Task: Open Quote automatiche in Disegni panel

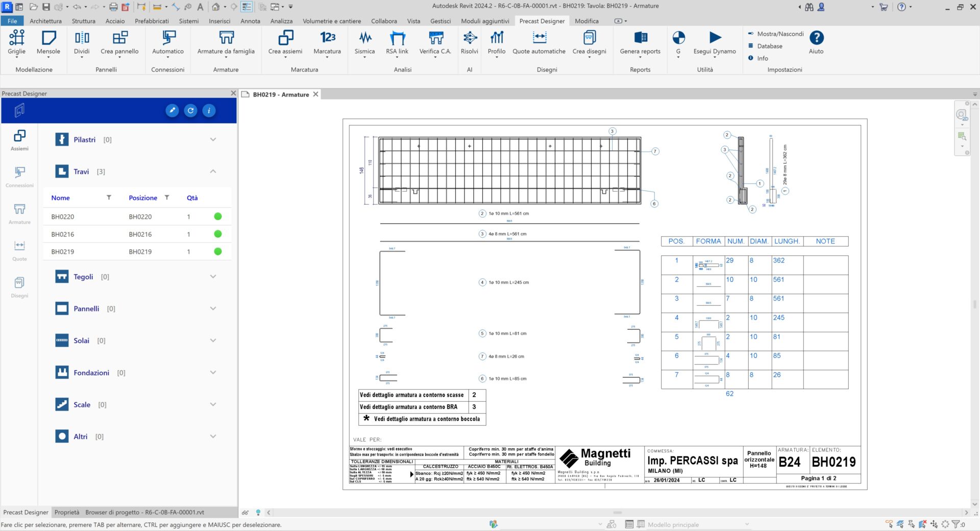Action: point(539,43)
